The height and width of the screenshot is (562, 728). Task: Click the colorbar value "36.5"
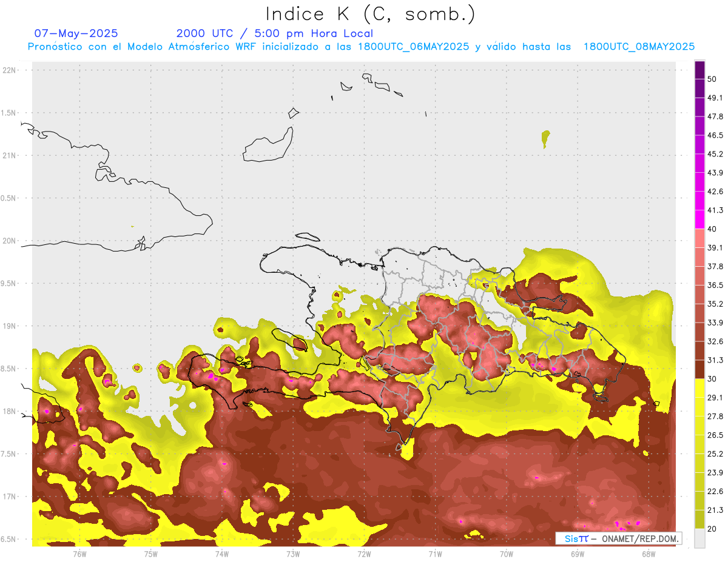coord(715,285)
